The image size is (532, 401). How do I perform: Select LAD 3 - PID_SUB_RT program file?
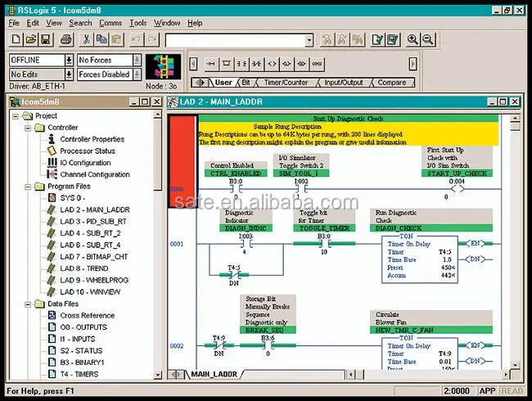click(x=94, y=221)
